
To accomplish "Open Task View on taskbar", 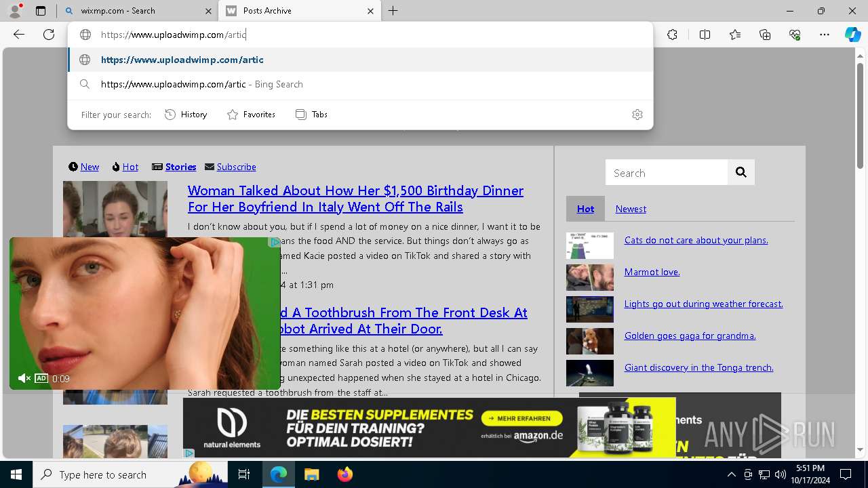I will tap(244, 474).
